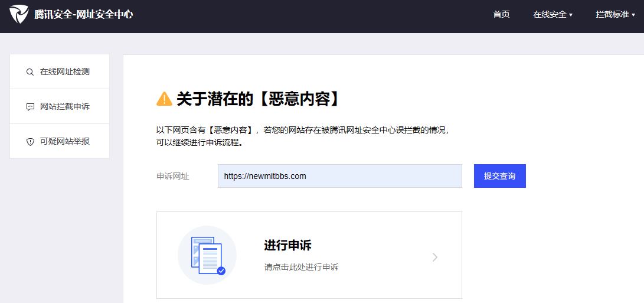Open 腾讯安全-网址安全中心 site title

click(x=84, y=15)
